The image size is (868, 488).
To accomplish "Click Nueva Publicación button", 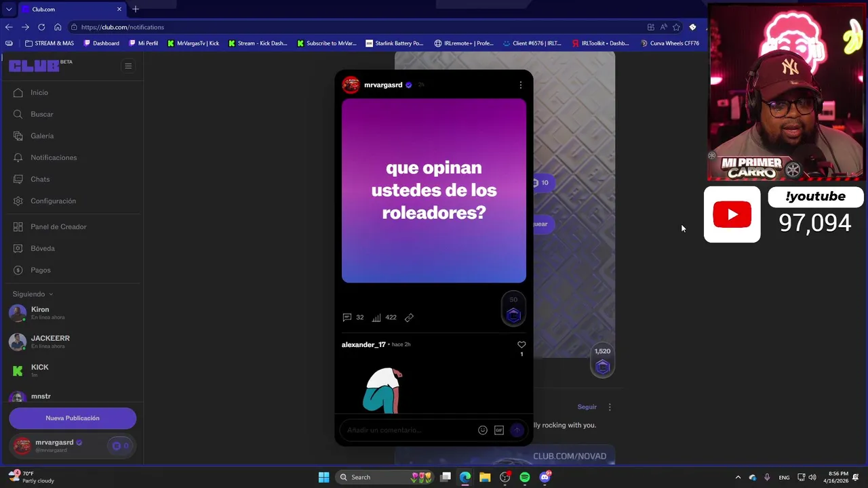I will [73, 418].
